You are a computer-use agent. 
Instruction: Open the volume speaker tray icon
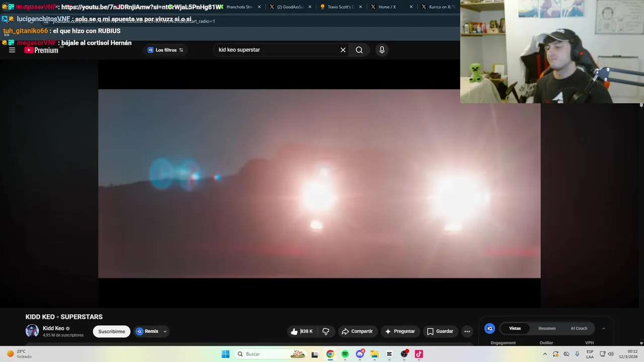611,354
